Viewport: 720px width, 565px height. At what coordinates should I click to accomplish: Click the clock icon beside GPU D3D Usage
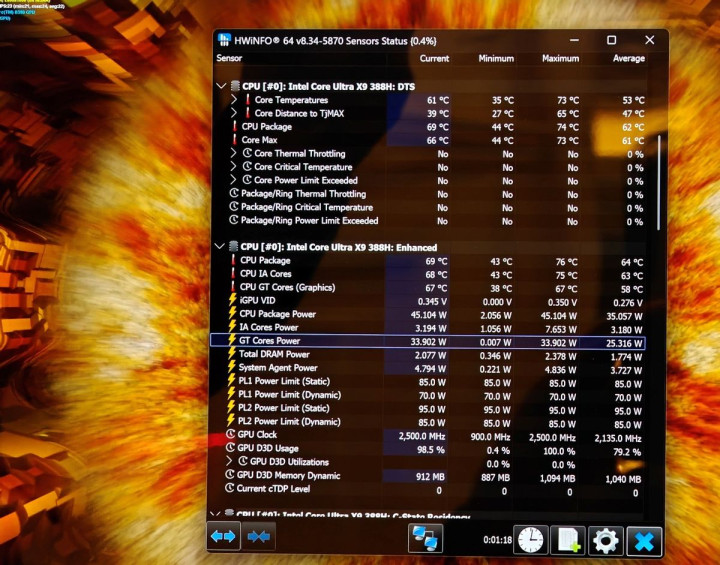231,447
